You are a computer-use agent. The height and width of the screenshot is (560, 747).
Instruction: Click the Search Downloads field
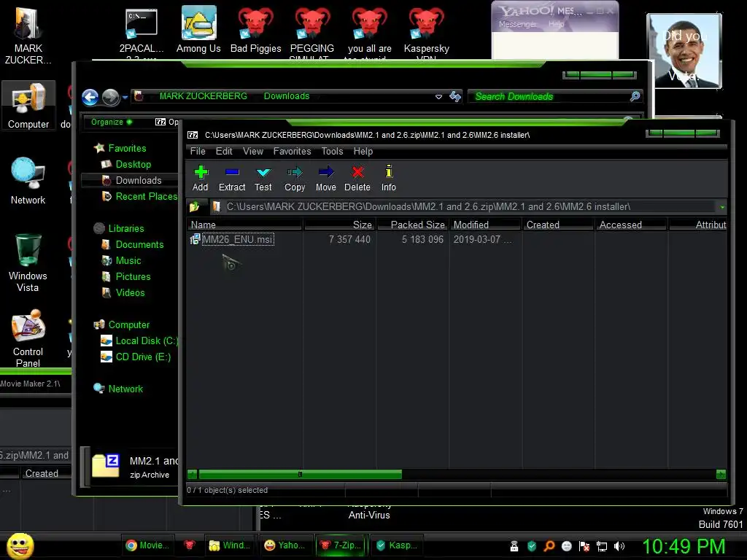550,96
